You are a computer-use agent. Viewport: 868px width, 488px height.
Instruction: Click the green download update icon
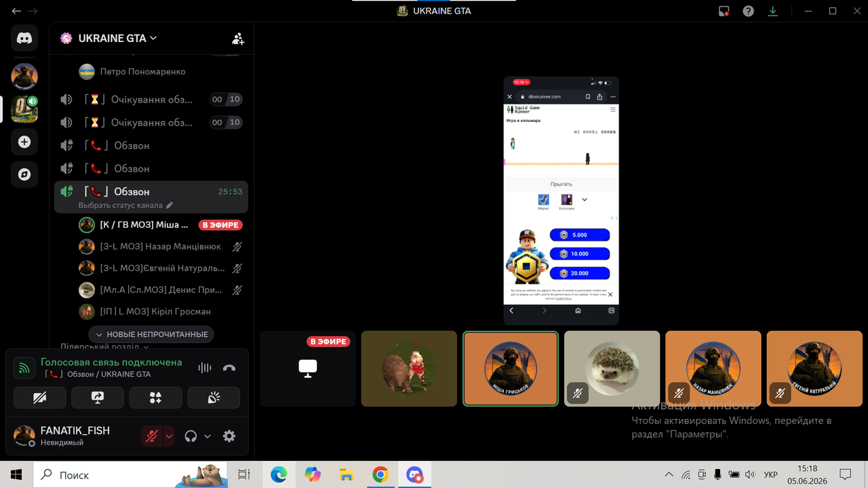[x=772, y=11]
